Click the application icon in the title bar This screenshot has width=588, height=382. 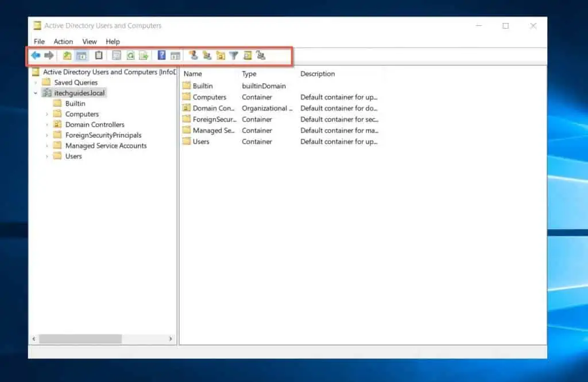tap(37, 25)
